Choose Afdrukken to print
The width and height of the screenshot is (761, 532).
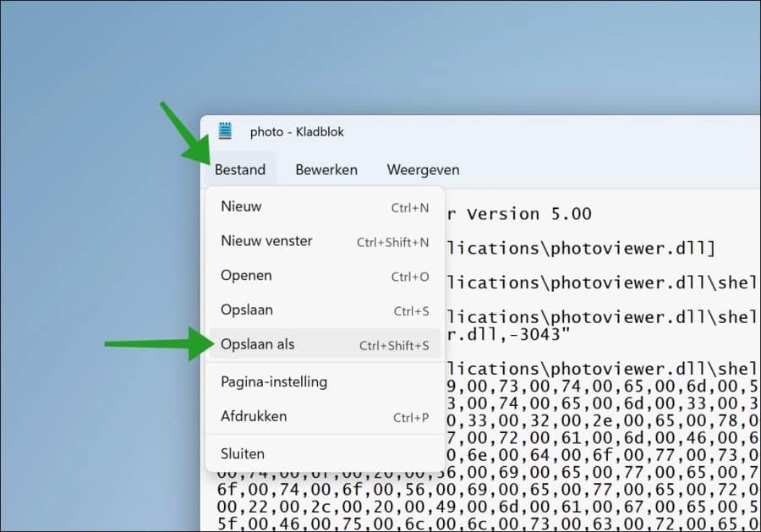(x=325, y=416)
